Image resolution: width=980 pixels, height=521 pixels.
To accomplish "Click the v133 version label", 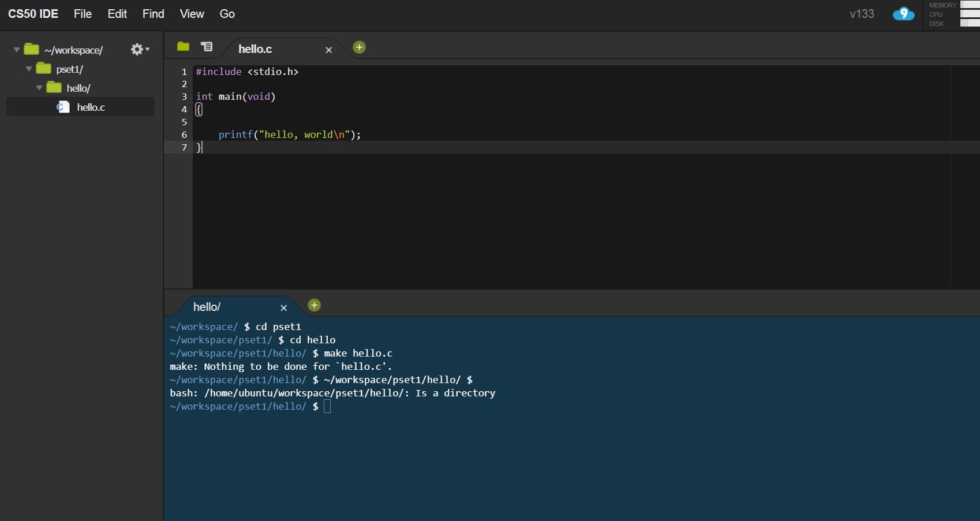I will tap(862, 14).
